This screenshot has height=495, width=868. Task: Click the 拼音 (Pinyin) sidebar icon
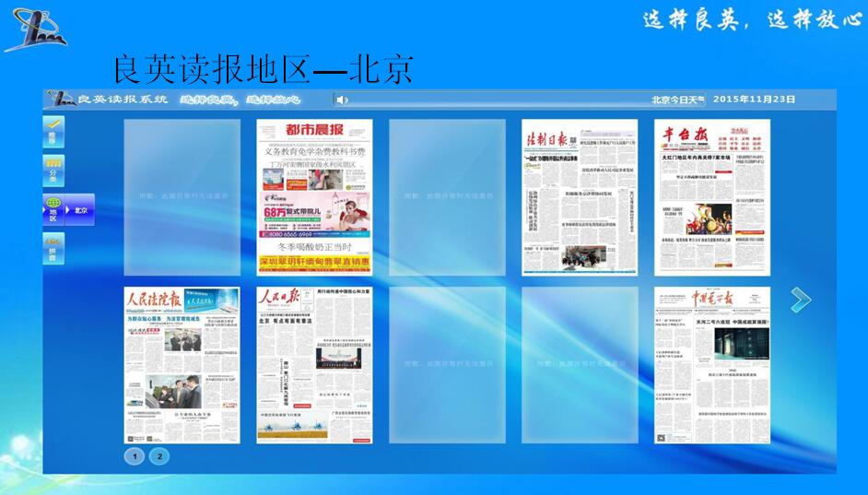(54, 249)
